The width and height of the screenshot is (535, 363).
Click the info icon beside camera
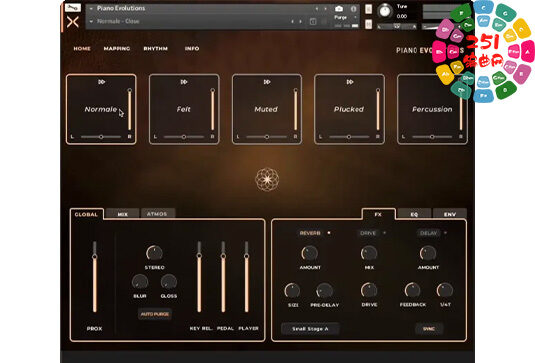(x=354, y=9)
